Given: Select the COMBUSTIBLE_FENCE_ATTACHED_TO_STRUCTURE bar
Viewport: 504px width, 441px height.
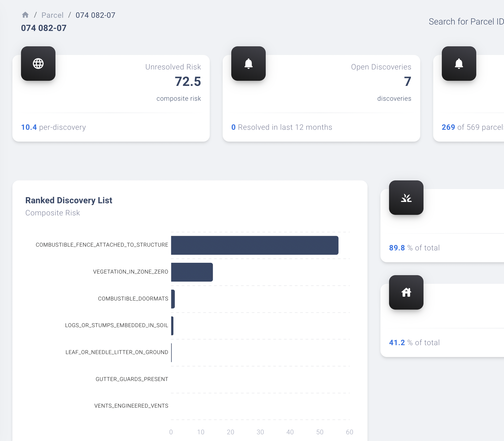Looking at the screenshot, I should tap(255, 245).
